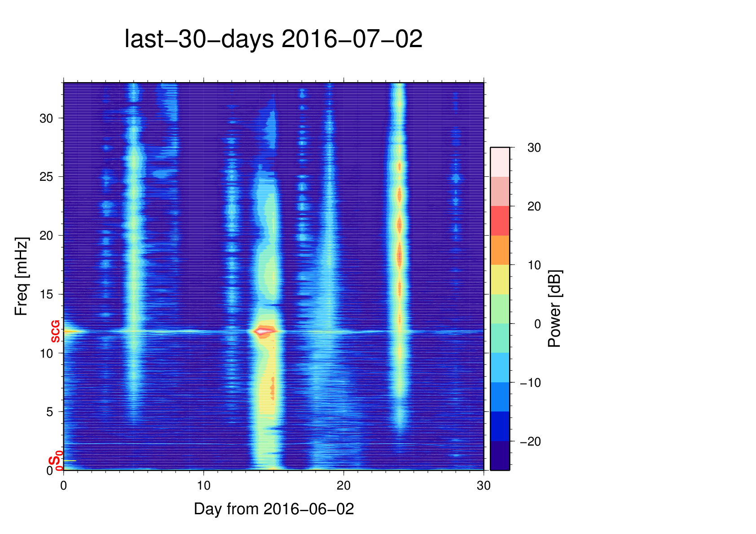756x534 pixels.
Task: Select the 'Freq [mHz]' y-axis label
Action: (x=21, y=276)
